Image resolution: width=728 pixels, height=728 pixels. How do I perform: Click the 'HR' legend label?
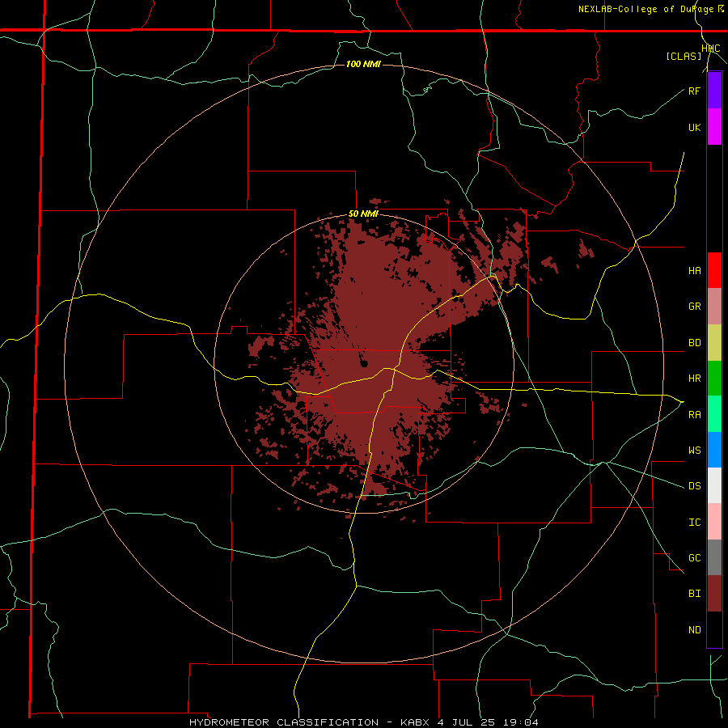(x=695, y=379)
